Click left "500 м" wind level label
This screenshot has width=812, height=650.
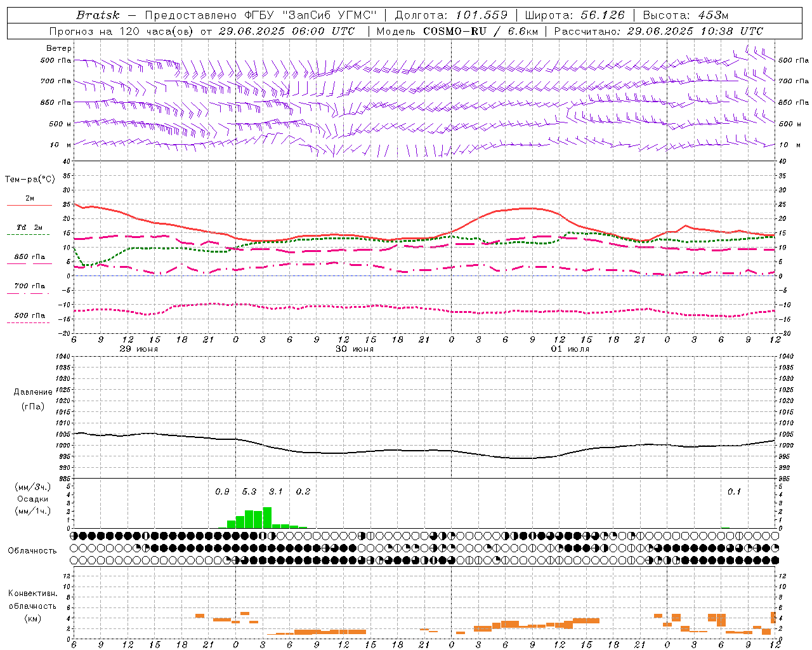tap(60, 124)
